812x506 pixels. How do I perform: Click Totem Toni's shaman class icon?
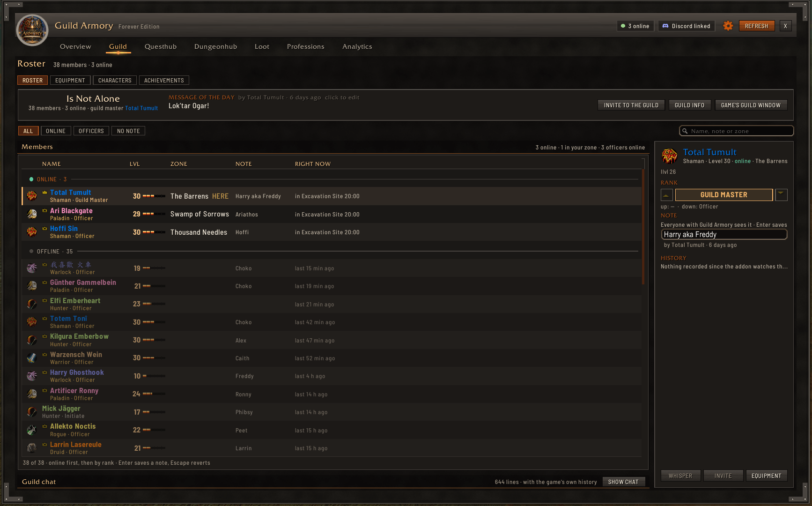pos(32,322)
